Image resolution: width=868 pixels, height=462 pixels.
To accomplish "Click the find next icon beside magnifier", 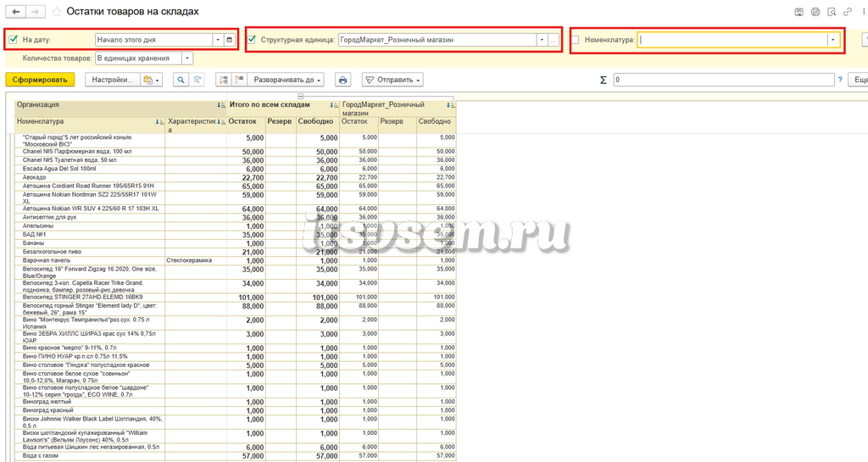I will point(197,80).
